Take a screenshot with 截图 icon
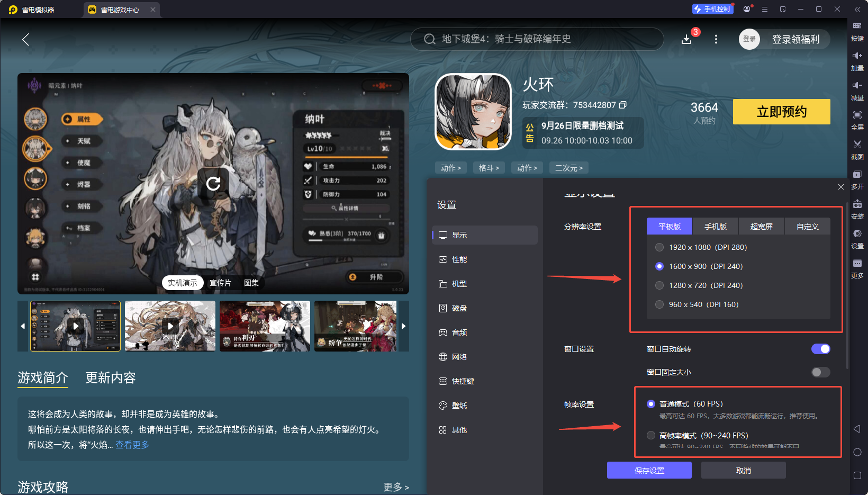868x495 pixels. [x=857, y=150]
